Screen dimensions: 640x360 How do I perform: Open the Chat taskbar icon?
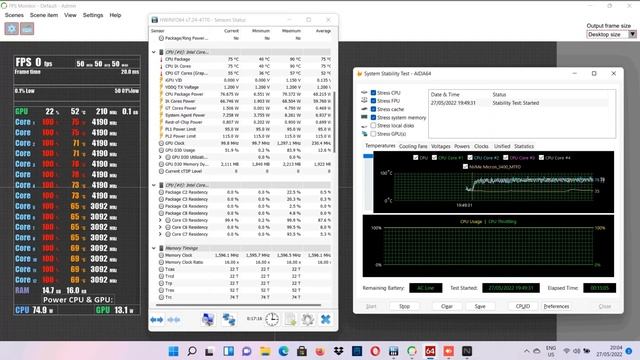(247, 351)
